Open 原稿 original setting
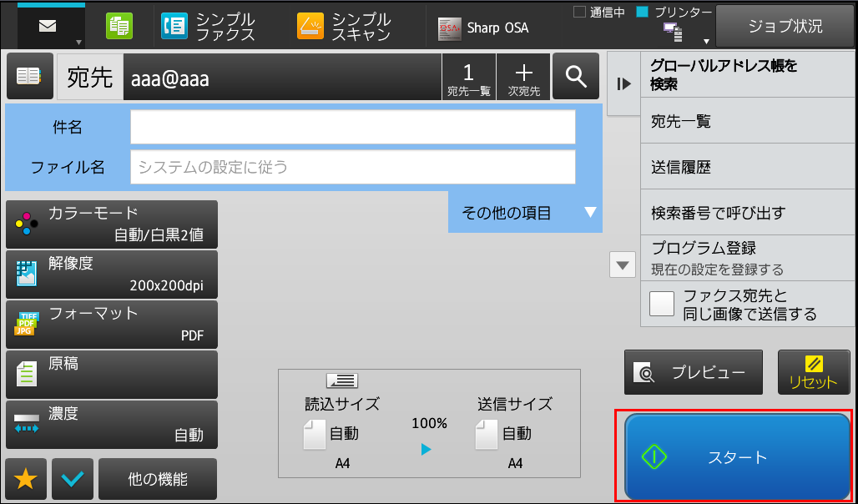 point(112,375)
